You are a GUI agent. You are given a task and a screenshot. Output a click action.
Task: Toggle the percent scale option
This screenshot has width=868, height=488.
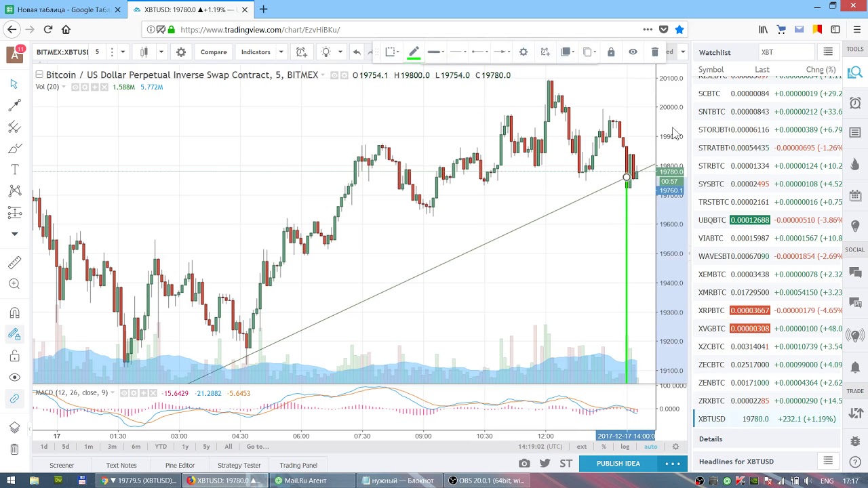(604, 447)
